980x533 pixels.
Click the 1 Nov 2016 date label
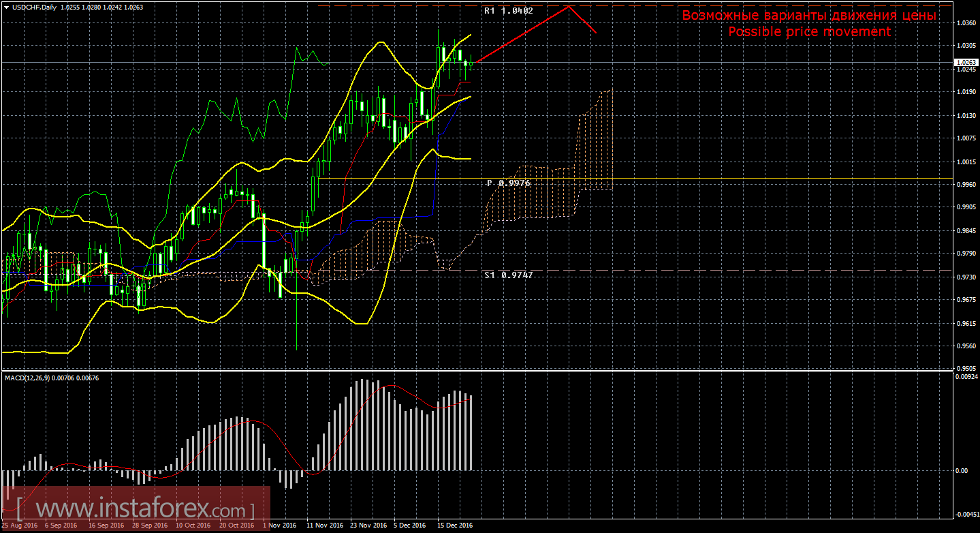[281, 526]
